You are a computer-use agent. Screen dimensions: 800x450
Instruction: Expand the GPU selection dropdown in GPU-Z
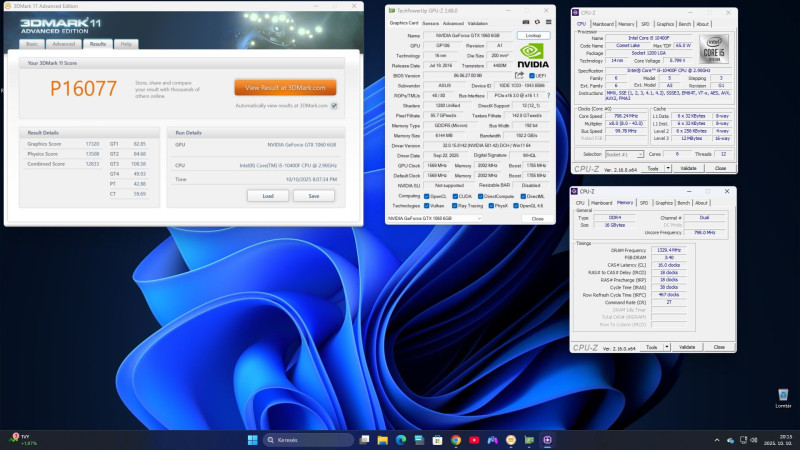(478, 218)
